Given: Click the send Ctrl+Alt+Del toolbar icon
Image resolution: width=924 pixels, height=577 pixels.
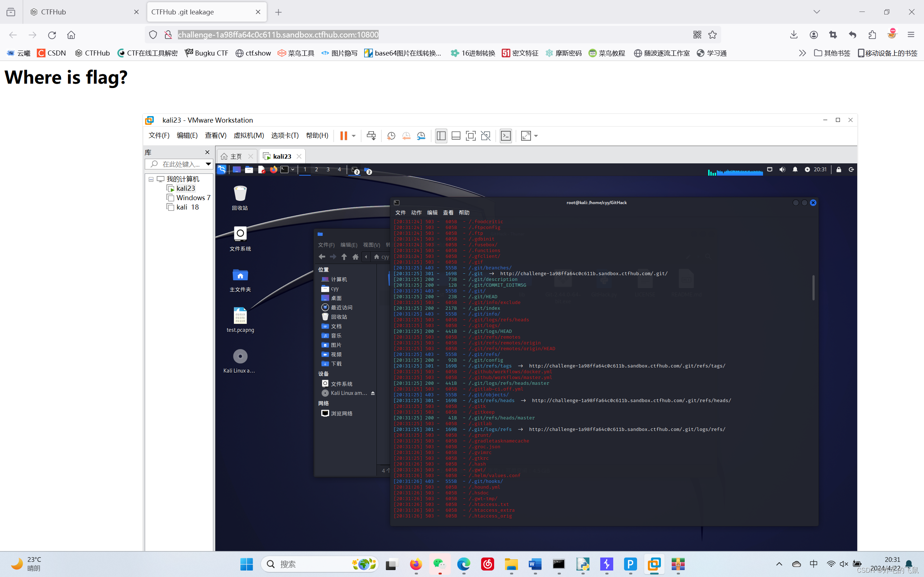Looking at the screenshot, I should (371, 136).
